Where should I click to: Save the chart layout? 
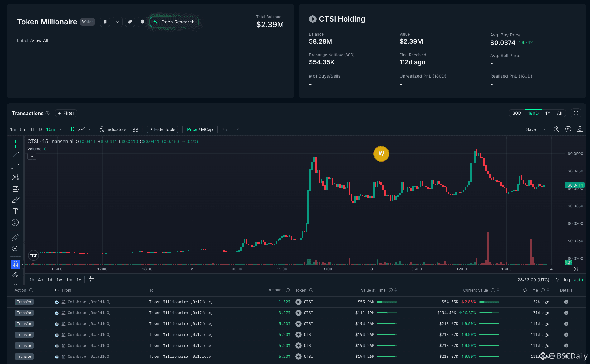click(x=531, y=129)
